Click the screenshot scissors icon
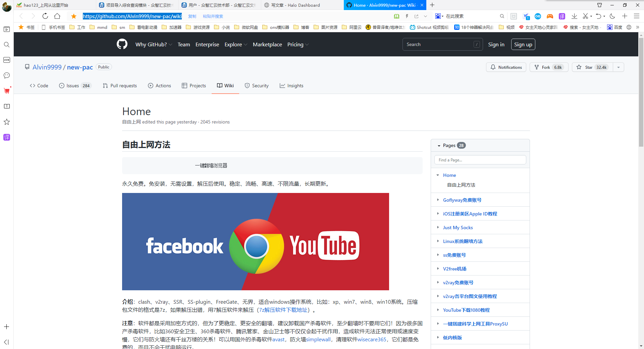The height and width of the screenshot is (349, 644). pos(585,16)
